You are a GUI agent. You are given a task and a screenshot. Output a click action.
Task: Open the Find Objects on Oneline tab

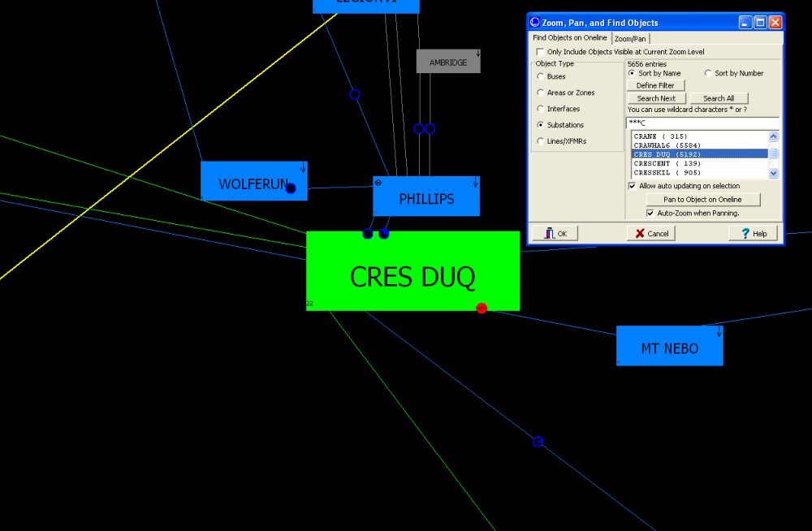click(x=569, y=38)
